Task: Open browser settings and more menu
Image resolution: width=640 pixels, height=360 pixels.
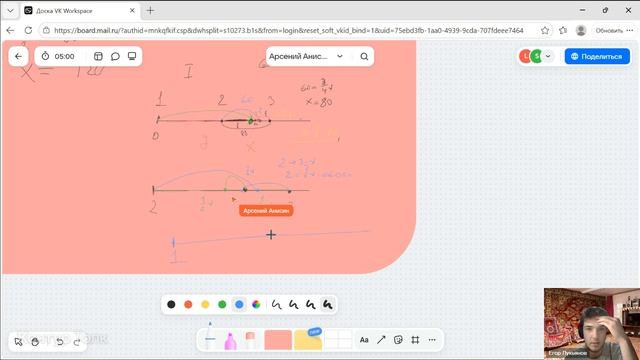Action: [630, 30]
